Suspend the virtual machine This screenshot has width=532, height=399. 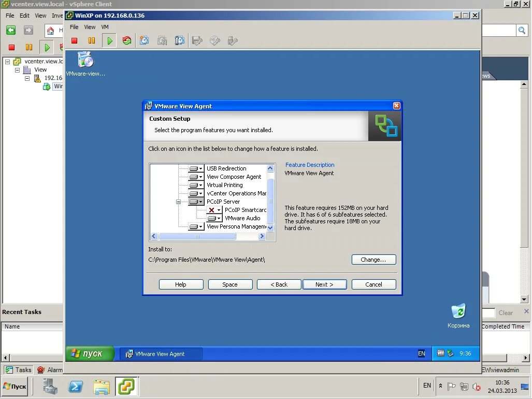tap(91, 40)
